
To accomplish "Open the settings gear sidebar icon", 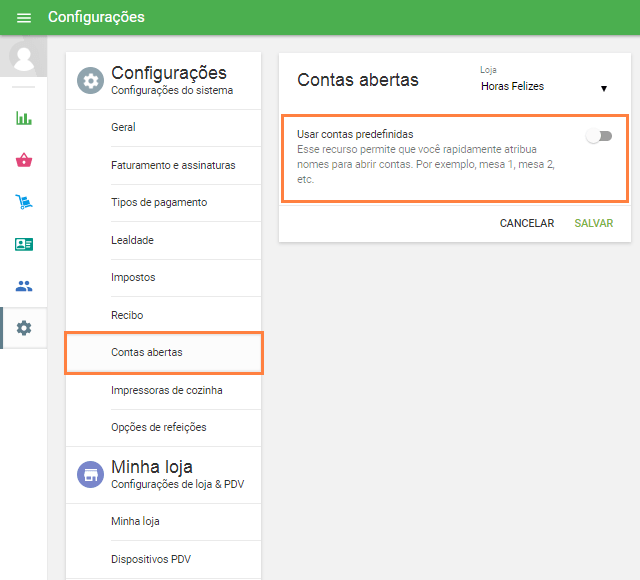I will click(24, 328).
